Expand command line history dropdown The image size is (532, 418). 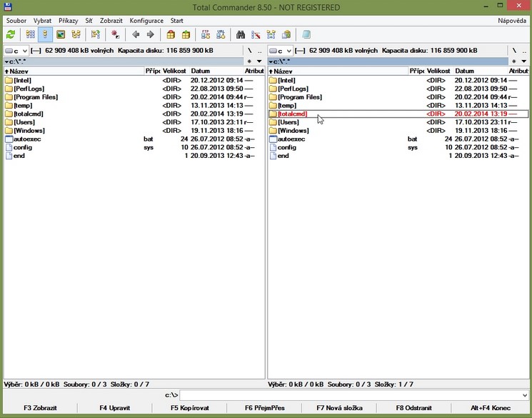click(525, 395)
